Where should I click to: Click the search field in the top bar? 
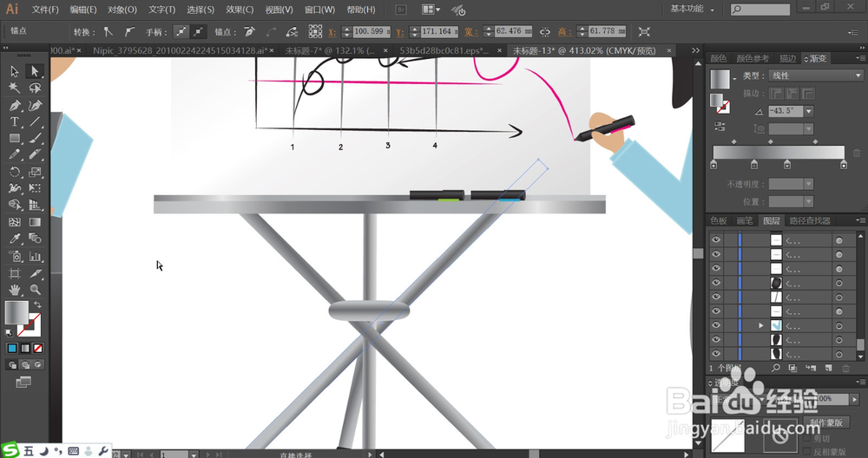760,10
